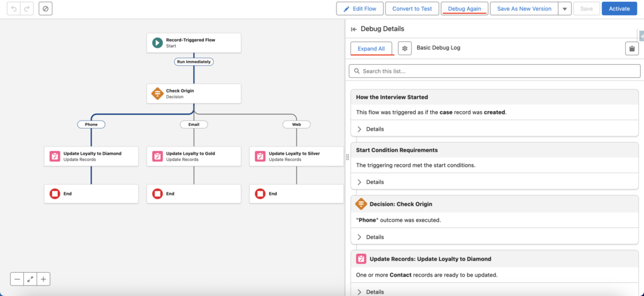This screenshot has height=296, width=644.
Task: Click the Activate button
Action: tap(619, 9)
